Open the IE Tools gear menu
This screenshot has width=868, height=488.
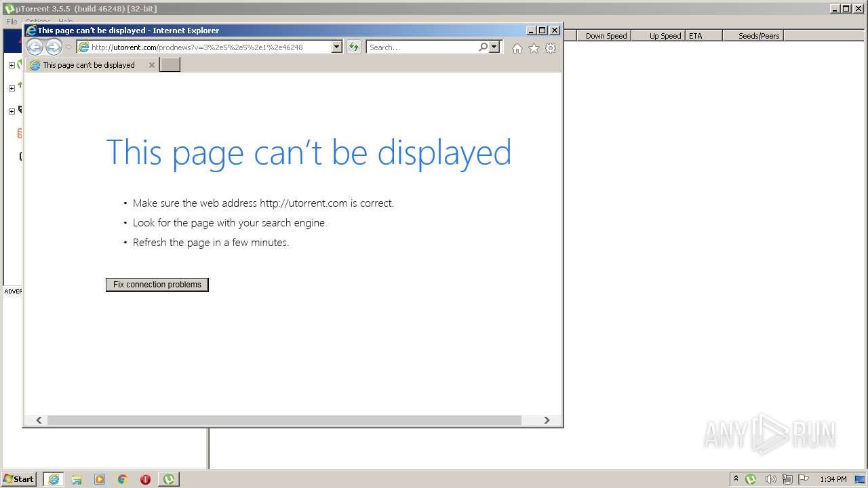pyautogui.click(x=551, y=48)
